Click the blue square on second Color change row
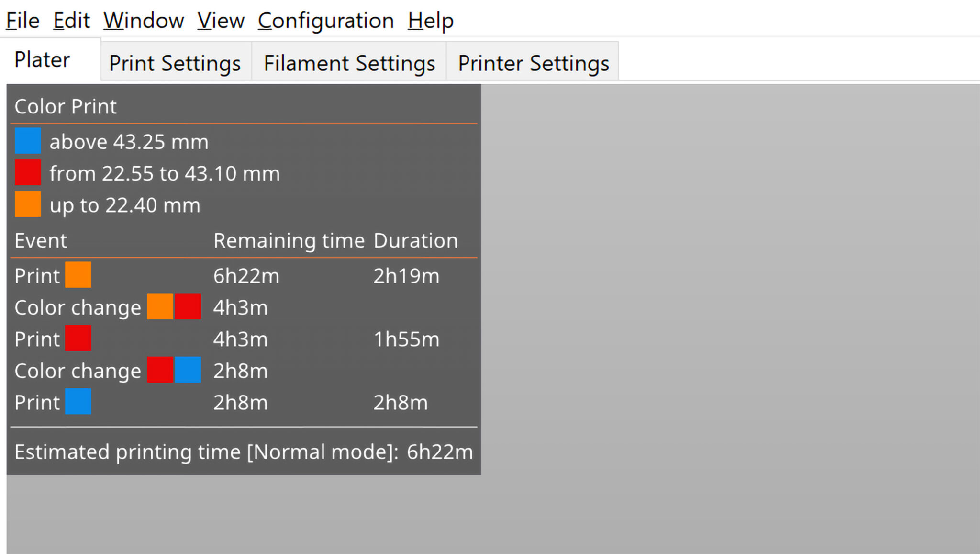The height and width of the screenshot is (554, 980). click(188, 370)
